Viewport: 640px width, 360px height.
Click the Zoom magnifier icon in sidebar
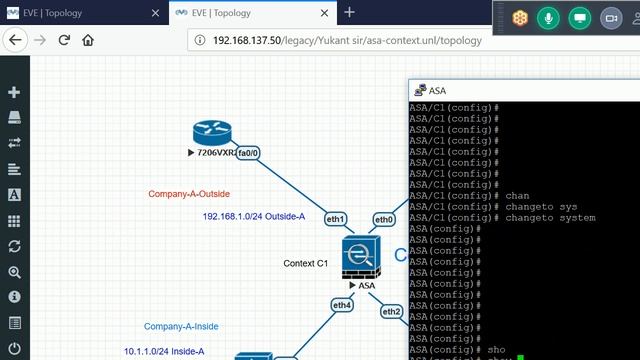(14, 272)
